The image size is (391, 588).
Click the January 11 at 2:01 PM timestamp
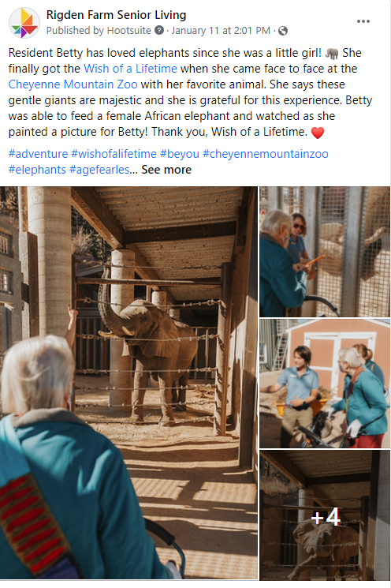point(221,30)
